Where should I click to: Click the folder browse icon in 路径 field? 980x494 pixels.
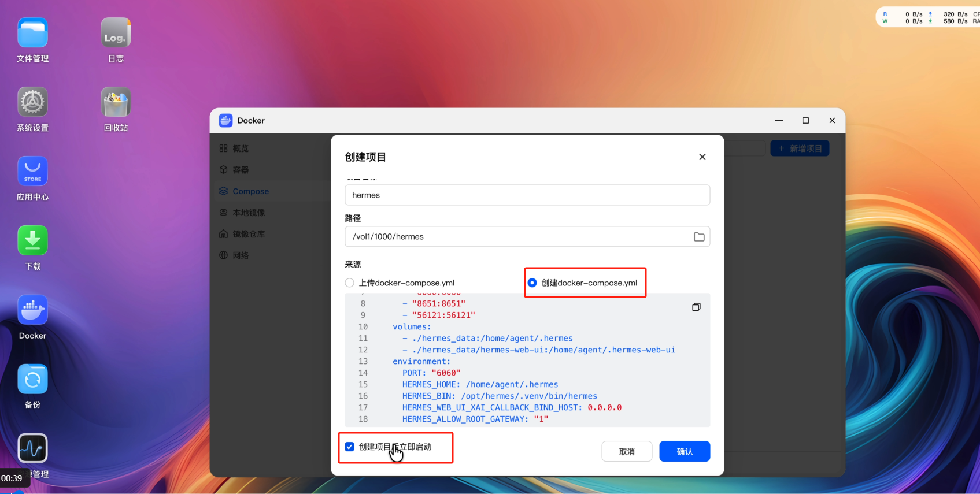tap(699, 237)
